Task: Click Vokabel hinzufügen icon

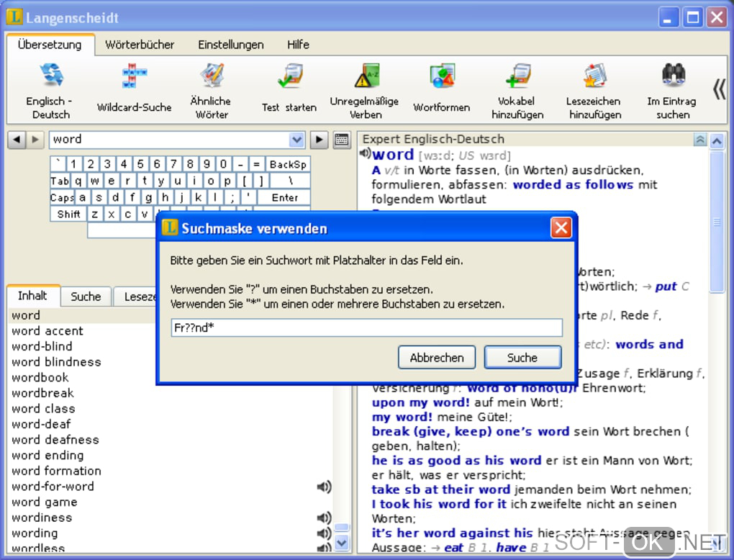Action: pyautogui.click(x=517, y=76)
